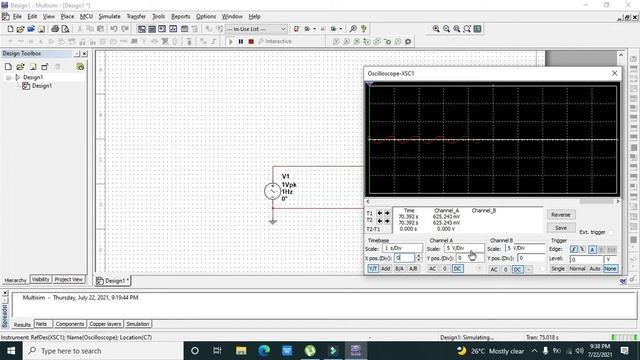Switch to the Visibility tab
This screenshot has width=640, height=360.
pos(40,280)
